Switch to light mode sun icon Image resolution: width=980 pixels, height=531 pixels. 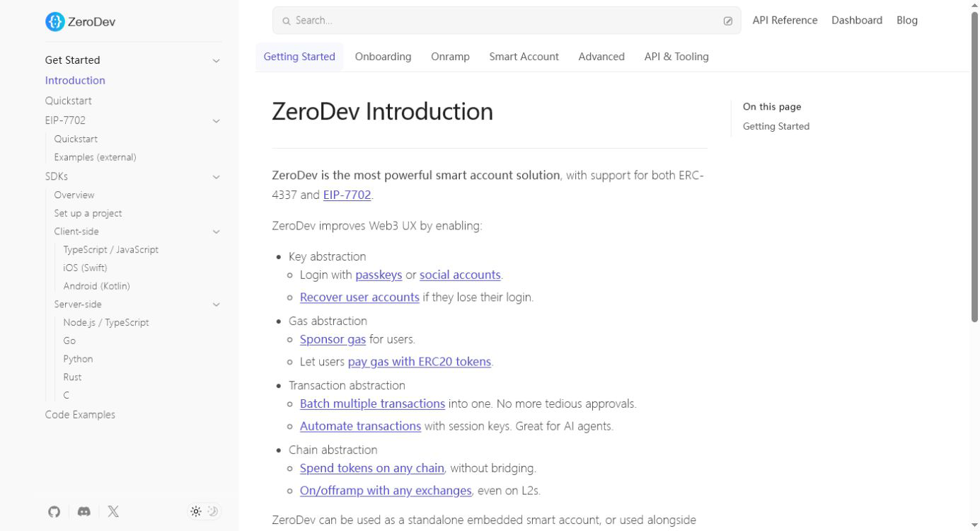(196, 511)
